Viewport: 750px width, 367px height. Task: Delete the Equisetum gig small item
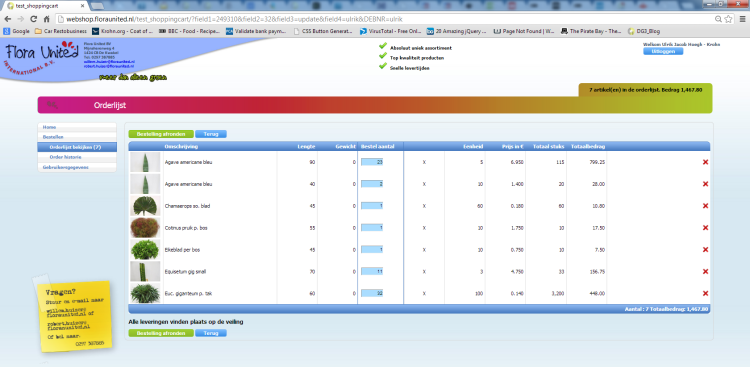point(705,271)
